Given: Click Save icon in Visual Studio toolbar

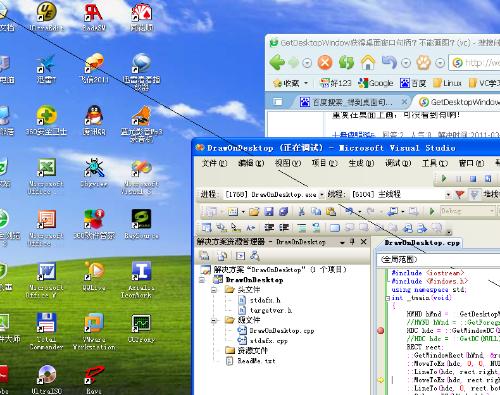Looking at the screenshot, I should point(269,211).
